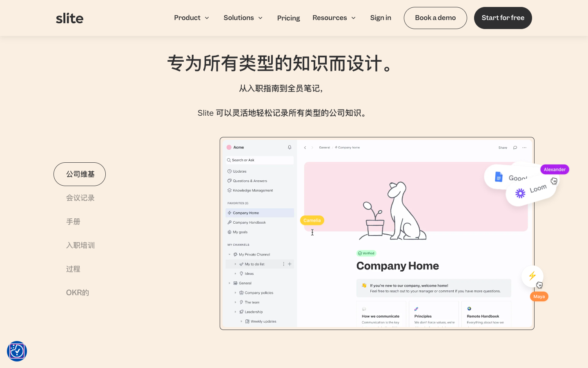Click the comment icon beside Share
This screenshot has width=588, height=368.
click(515, 148)
